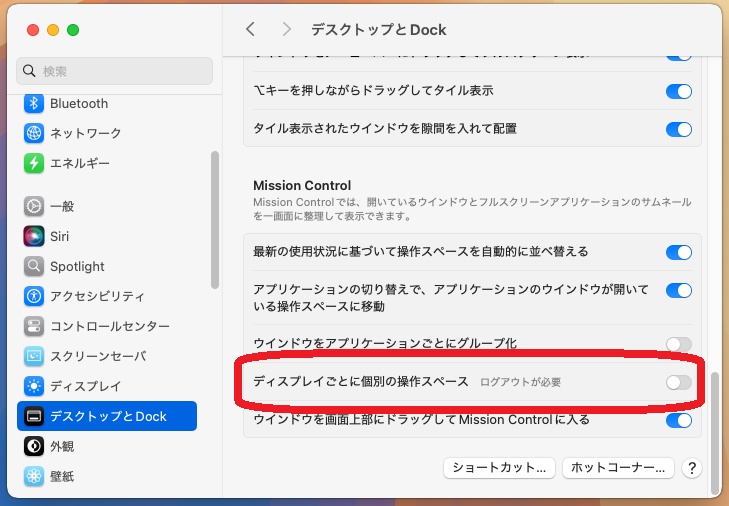729x506 pixels.
Task: Click the yellow minimize window button
Action: [x=53, y=30]
